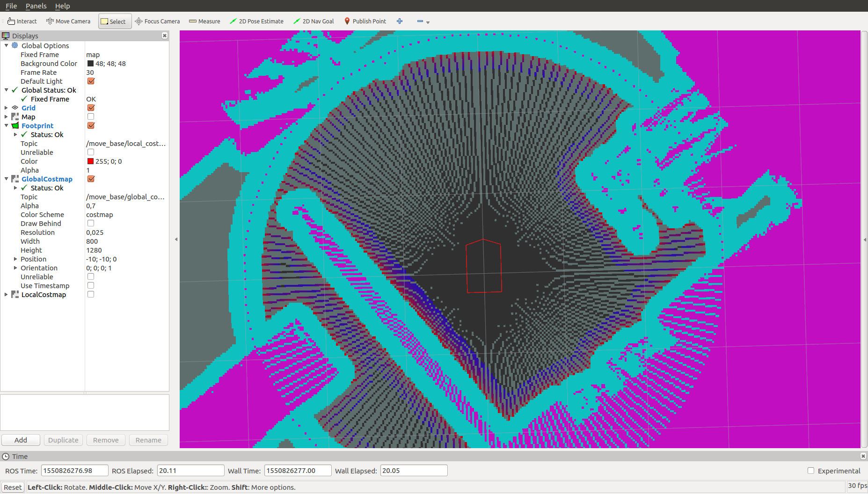
Task: Click the GlobalCostmap Alpha value 0,7
Action: coord(91,205)
